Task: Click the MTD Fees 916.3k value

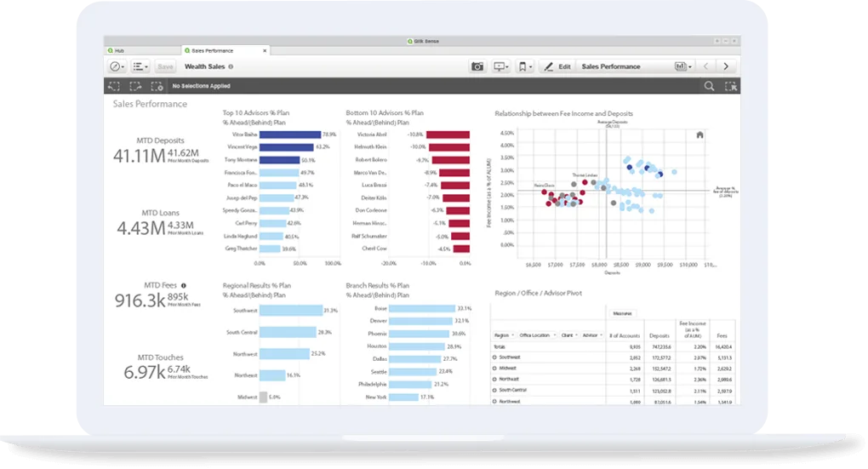Action: [140, 300]
